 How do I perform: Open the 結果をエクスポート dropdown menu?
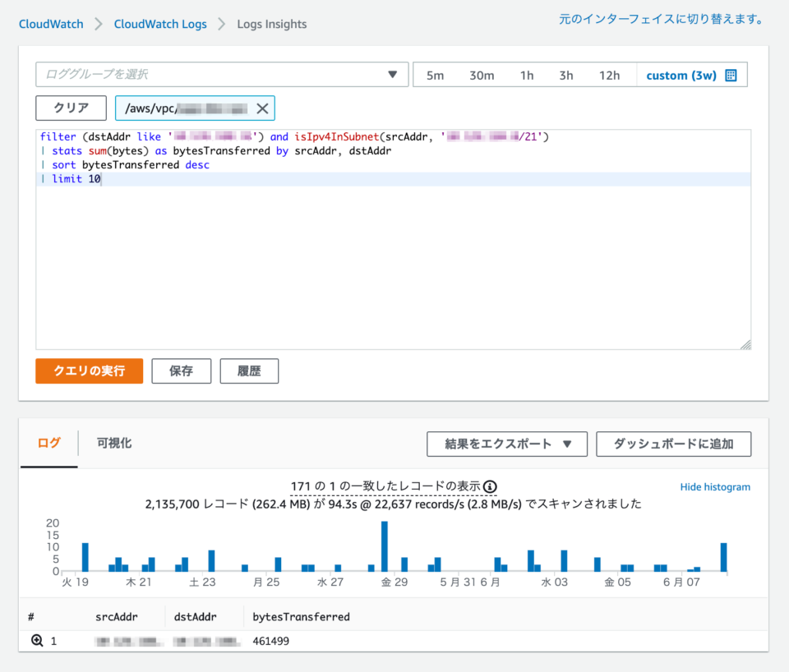click(x=506, y=444)
